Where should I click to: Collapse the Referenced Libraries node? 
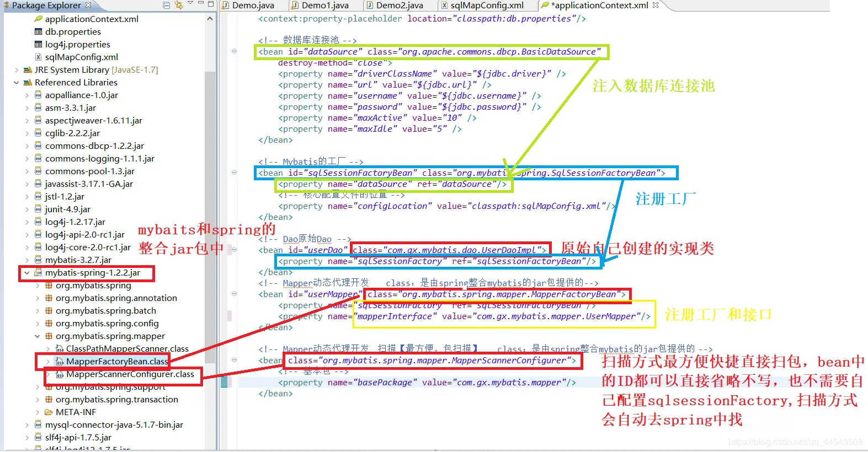click(x=17, y=83)
